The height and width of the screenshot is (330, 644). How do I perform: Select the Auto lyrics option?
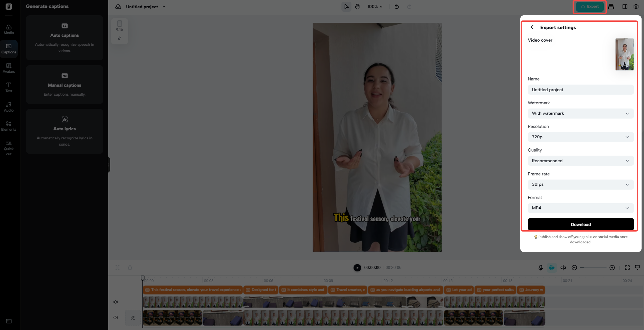coord(64,131)
